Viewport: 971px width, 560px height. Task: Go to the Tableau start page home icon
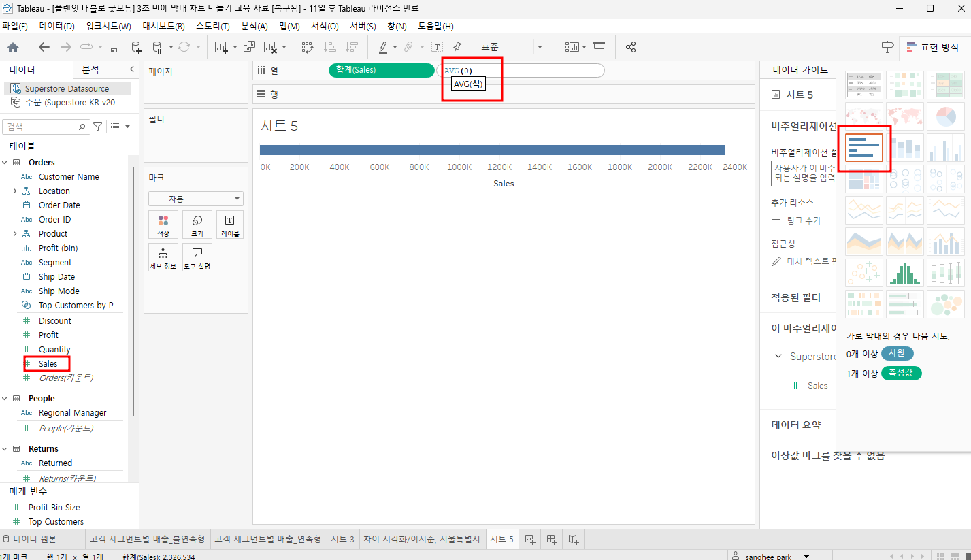[x=13, y=47]
